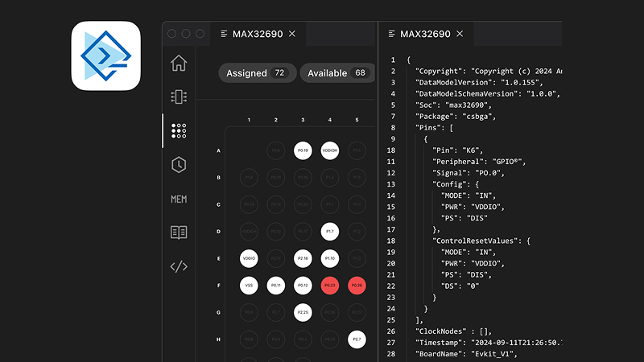The image size is (644, 362).
Task: Click the VDDIOH pin in row A
Action: [x=329, y=150]
